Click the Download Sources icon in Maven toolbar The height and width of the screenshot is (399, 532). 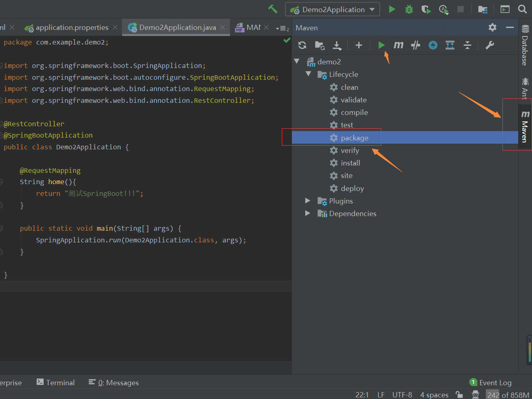point(337,45)
